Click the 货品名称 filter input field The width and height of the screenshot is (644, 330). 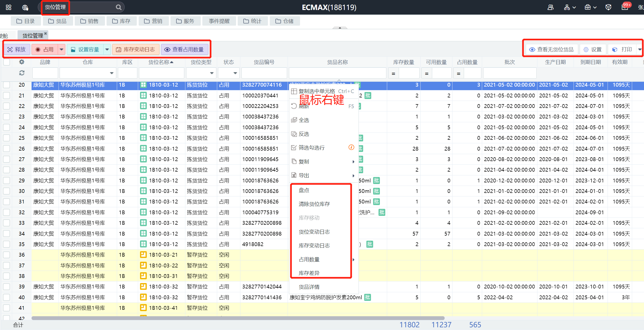[337, 73]
